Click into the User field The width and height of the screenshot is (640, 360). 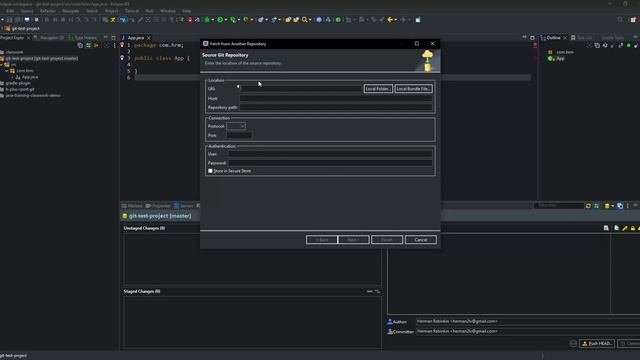[x=330, y=154]
